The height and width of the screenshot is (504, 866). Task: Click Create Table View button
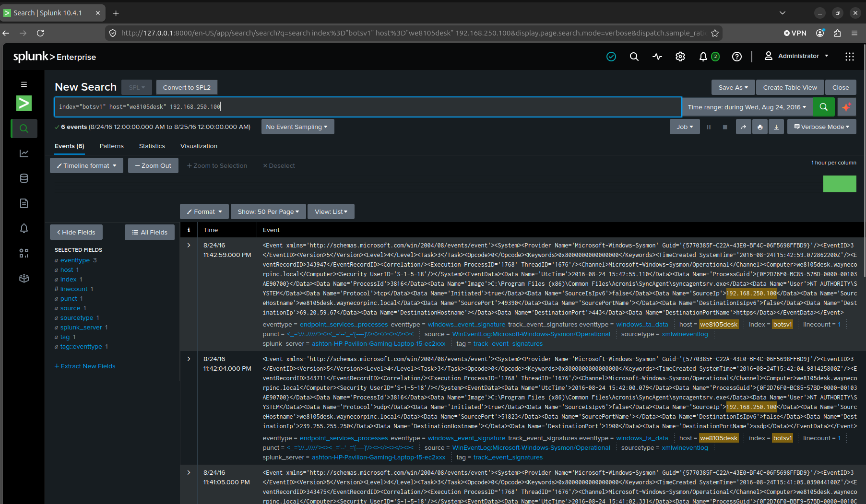pos(790,87)
